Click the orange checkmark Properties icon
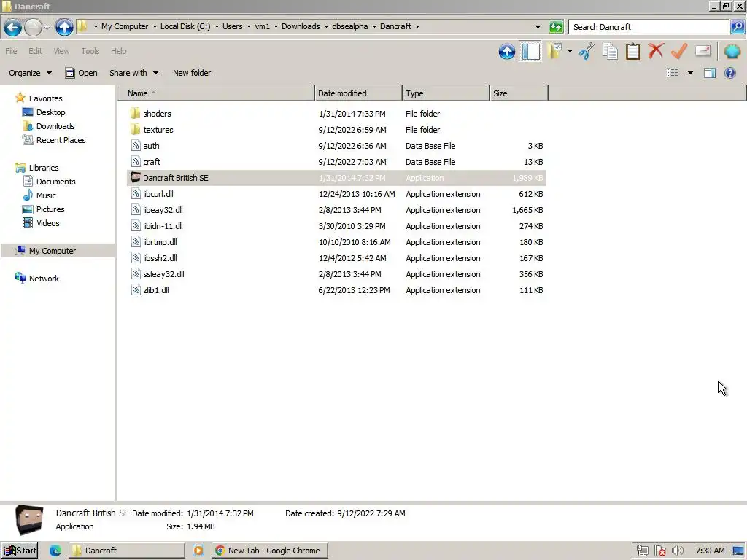 pos(679,51)
